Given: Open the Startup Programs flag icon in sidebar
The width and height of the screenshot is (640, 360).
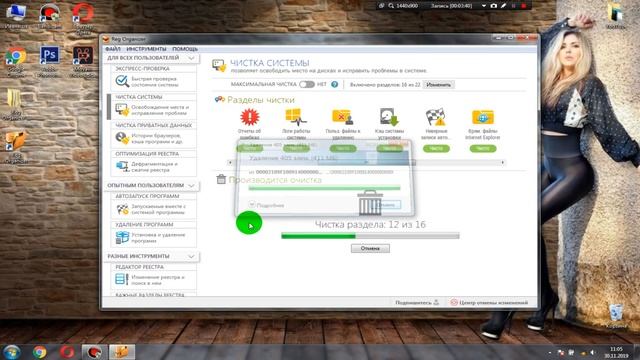Looking at the screenshot, I should (x=122, y=209).
